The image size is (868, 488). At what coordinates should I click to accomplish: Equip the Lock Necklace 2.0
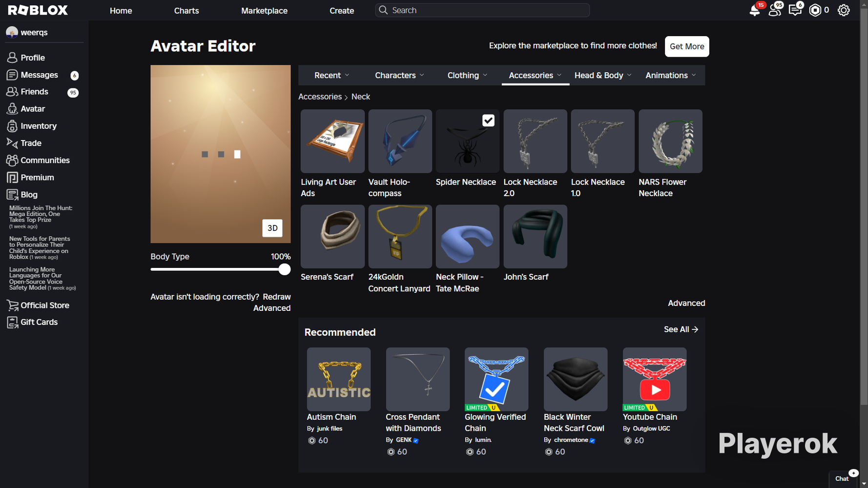(x=535, y=141)
